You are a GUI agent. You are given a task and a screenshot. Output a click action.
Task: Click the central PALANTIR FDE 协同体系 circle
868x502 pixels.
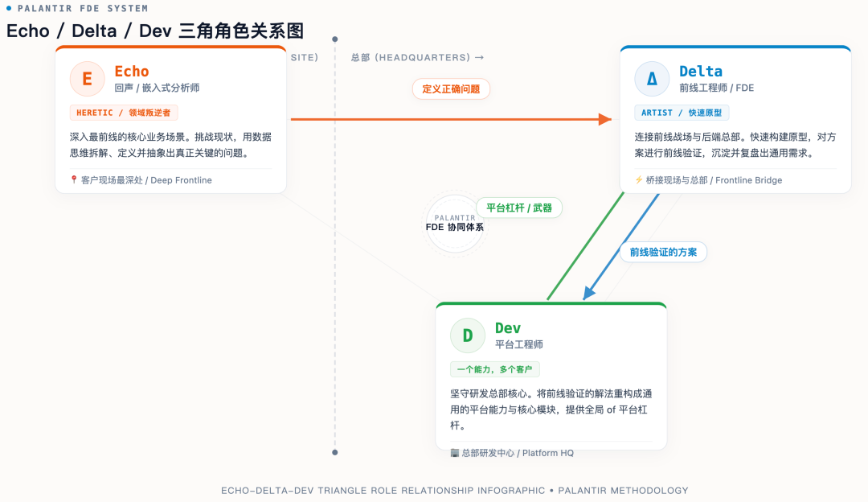point(454,223)
